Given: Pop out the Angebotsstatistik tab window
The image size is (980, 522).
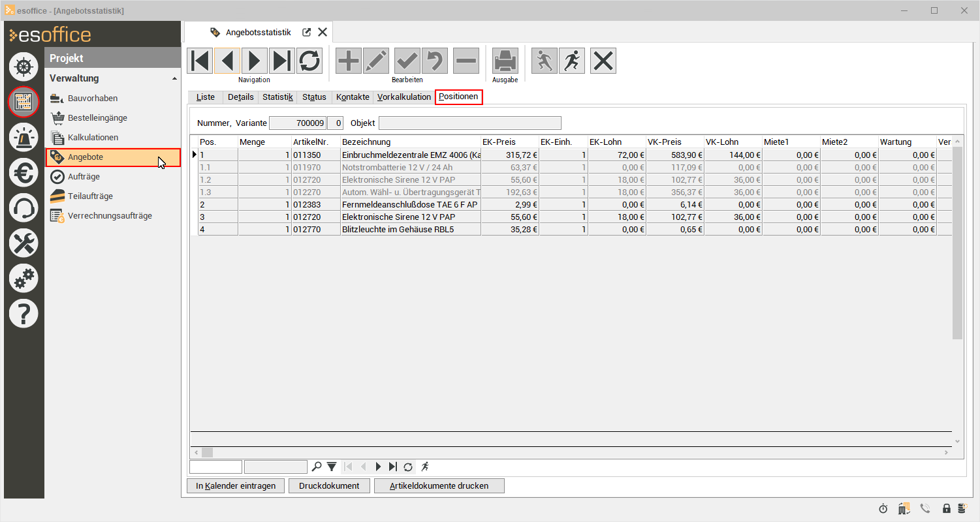Looking at the screenshot, I should tap(306, 32).
